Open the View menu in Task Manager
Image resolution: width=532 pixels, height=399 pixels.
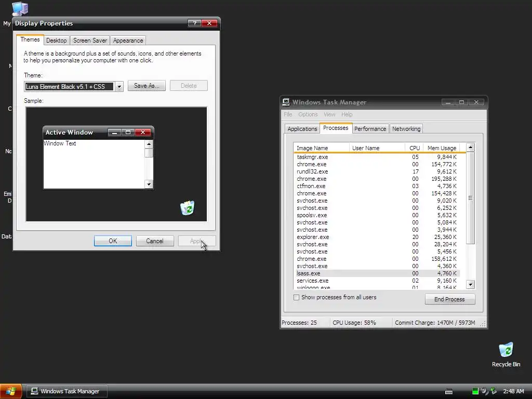coord(329,114)
